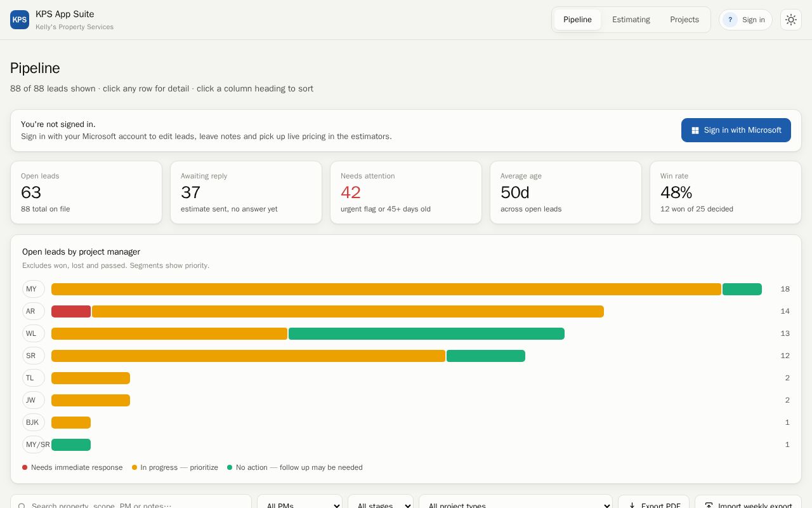Click Sign in with Microsoft button
This screenshot has height=508, width=812.
point(736,130)
